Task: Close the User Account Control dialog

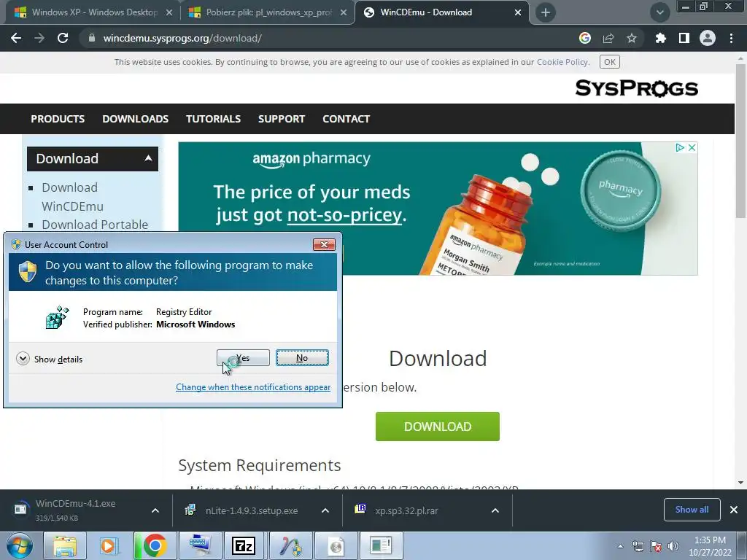Action: (x=324, y=244)
